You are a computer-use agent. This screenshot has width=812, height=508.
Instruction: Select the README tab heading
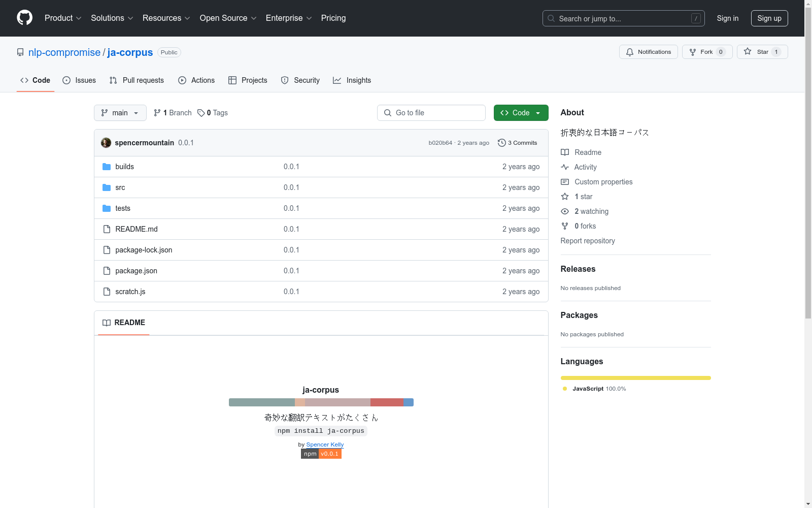pos(124,323)
